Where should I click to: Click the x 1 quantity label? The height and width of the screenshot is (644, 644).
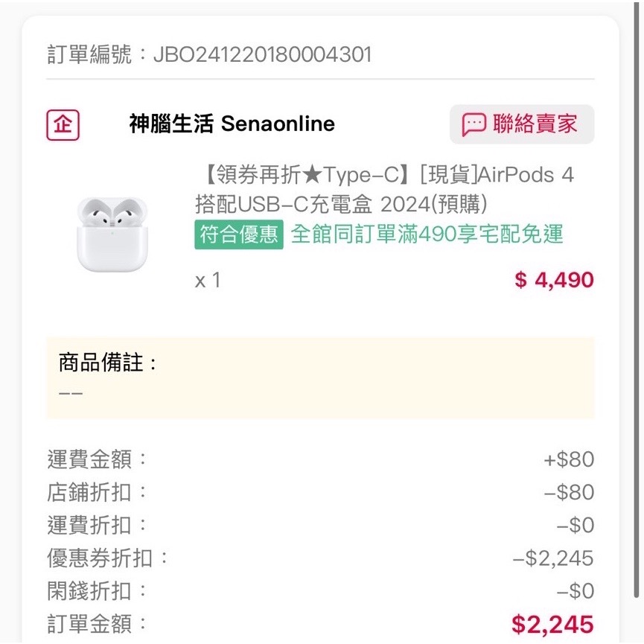[x=208, y=281]
